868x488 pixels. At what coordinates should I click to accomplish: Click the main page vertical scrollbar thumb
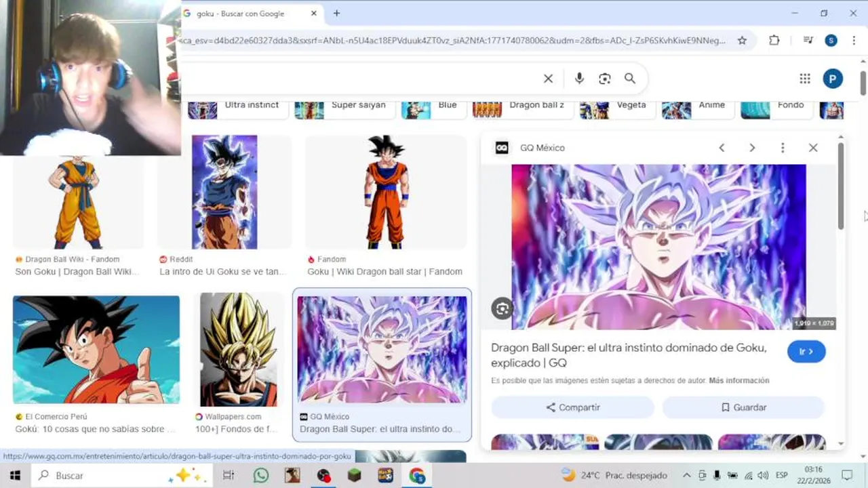coord(863,82)
